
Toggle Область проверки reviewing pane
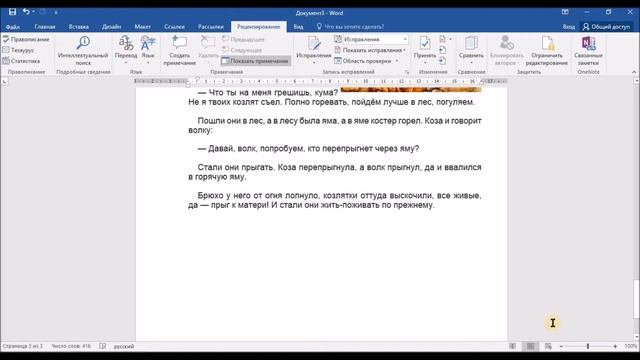[x=362, y=61]
